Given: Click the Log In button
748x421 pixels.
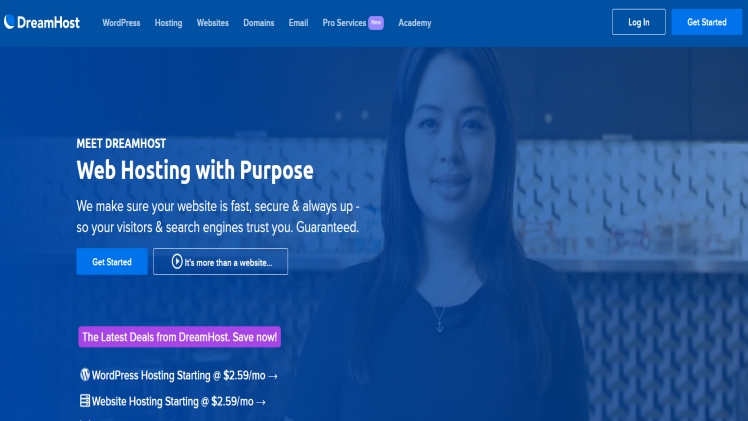Looking at the screenshot, I should [x=639, y=22].
